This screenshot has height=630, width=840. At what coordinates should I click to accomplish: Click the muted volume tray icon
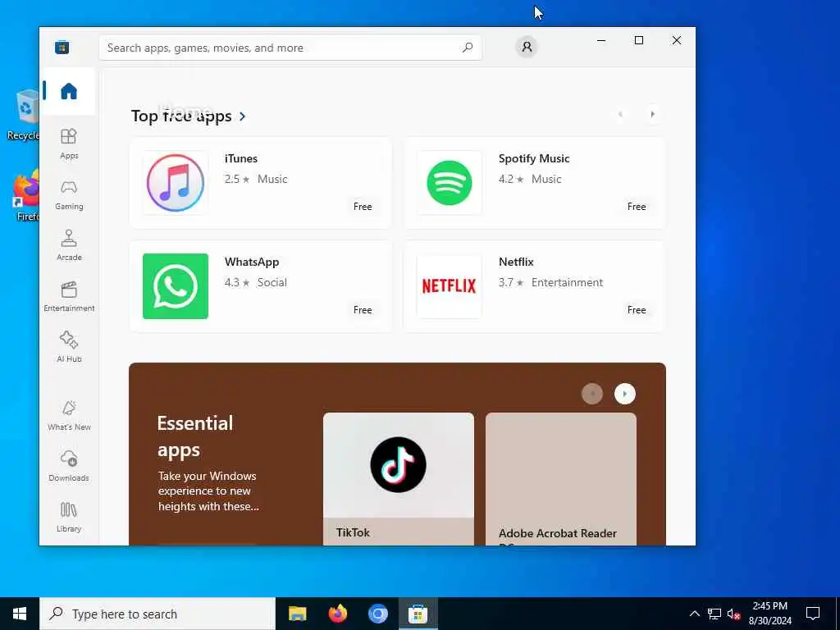coord(734,614)
